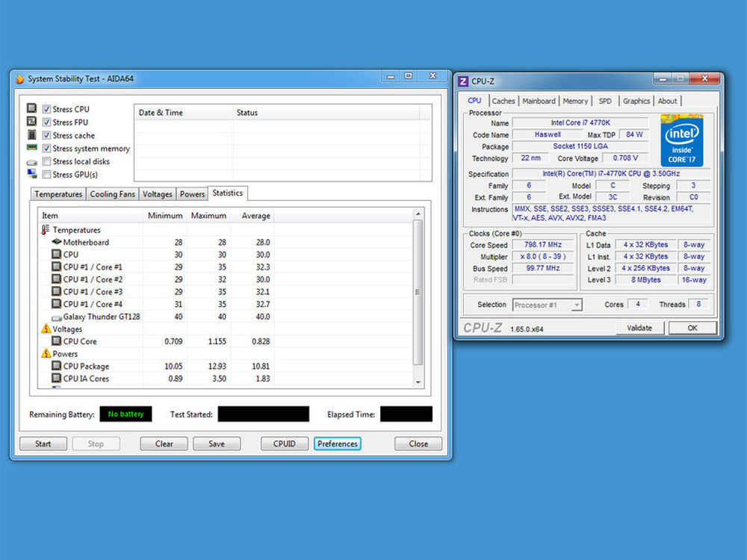Screen dimensions: 747x560
Task: Click the Stress cache chip icon
Action: tap(32, 134)
